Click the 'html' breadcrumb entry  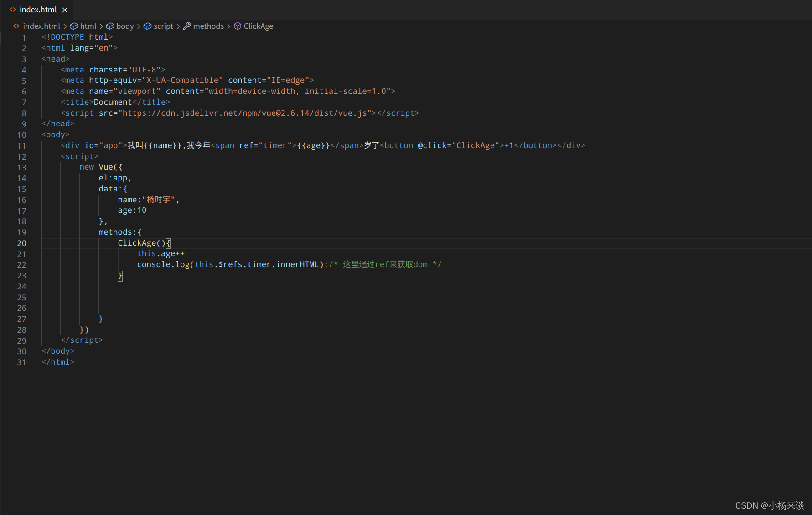coord(88,26)
